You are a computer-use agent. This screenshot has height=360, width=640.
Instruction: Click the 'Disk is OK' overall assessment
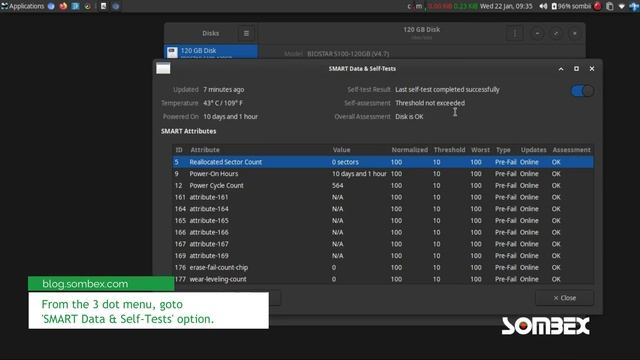pyautogui.click(x=409, y=117)
